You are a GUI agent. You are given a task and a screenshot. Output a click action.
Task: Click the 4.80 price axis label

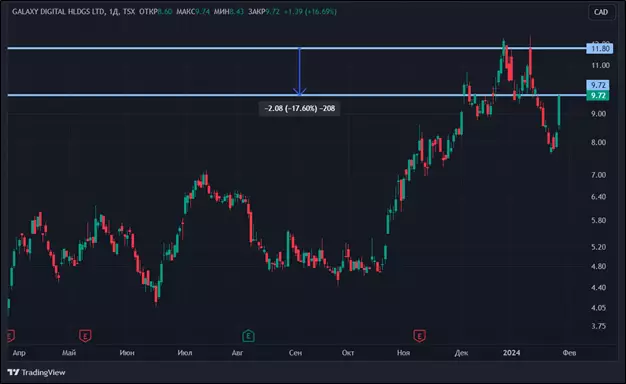point(598,266)
